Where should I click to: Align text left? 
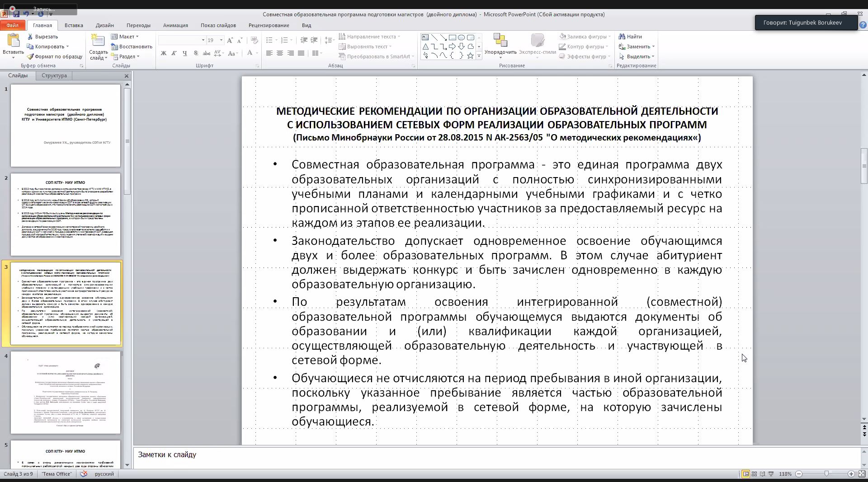click(x=269, y=53)
